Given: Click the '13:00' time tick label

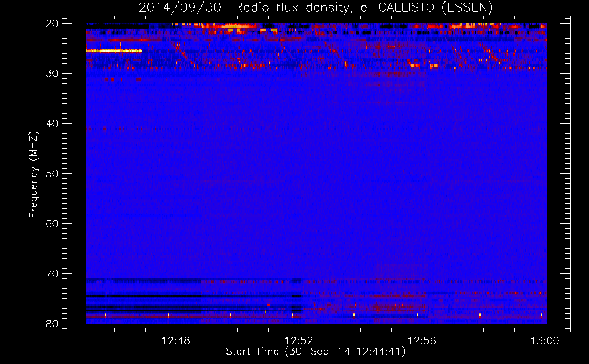Looking at the screenshot, I should 545,341.
